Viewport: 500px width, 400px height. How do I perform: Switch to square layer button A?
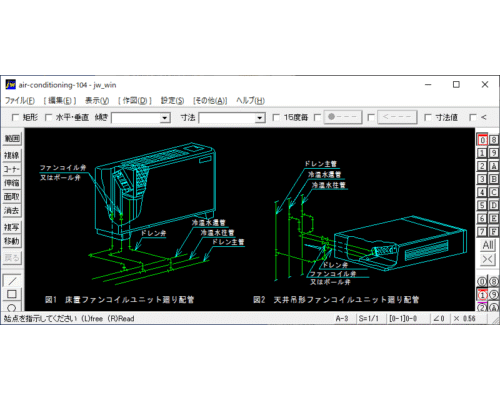(494, 166)
